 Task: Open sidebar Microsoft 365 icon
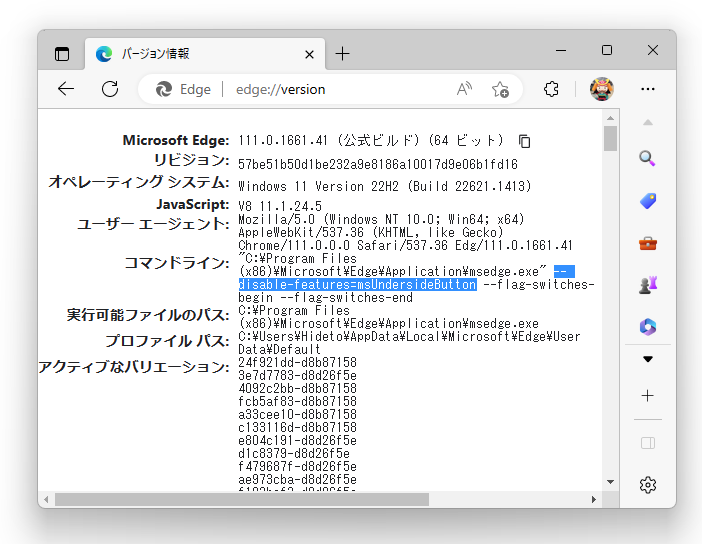(648, 327)
